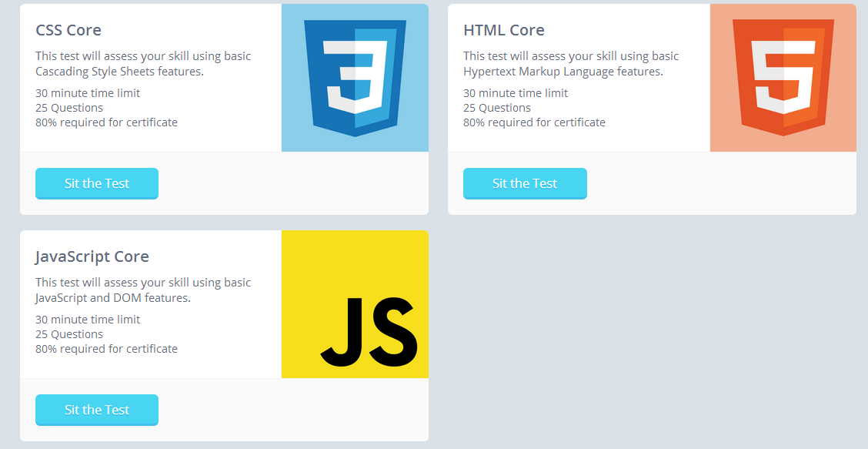
Task: Select the CSS Core heading
Action: [68, 30]
